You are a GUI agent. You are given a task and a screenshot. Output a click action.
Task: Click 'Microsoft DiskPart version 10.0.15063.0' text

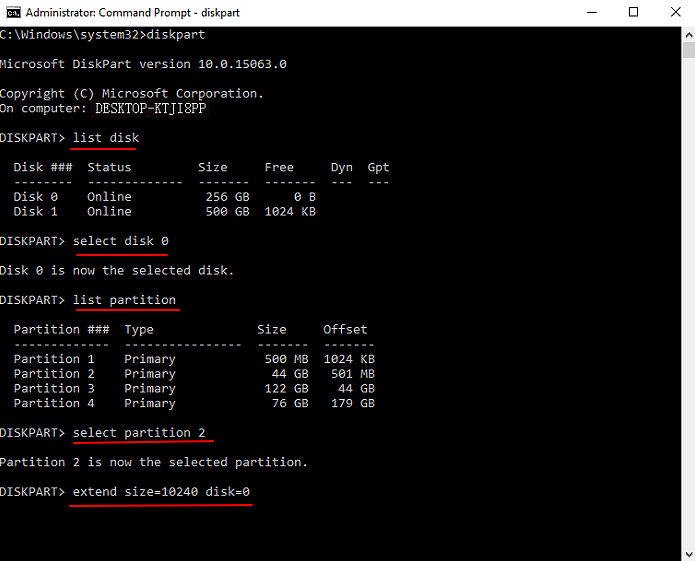tap(143, 64)
